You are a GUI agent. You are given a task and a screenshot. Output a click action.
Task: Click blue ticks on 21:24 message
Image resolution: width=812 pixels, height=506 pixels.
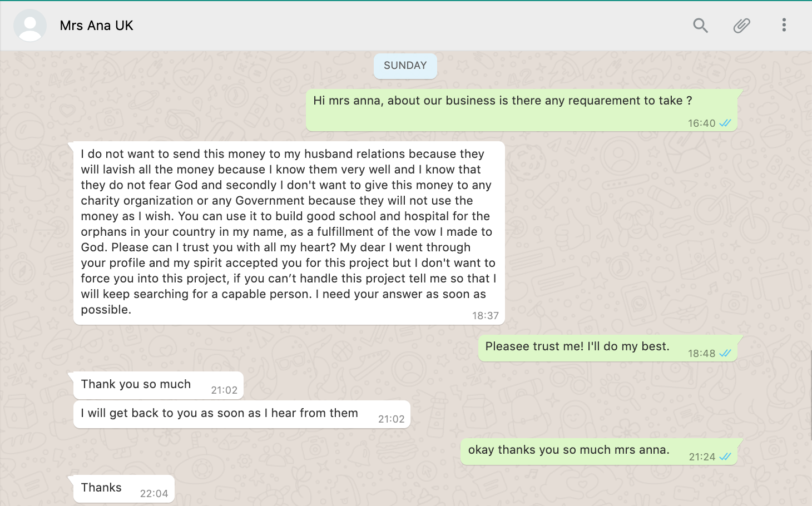[725, 457]
